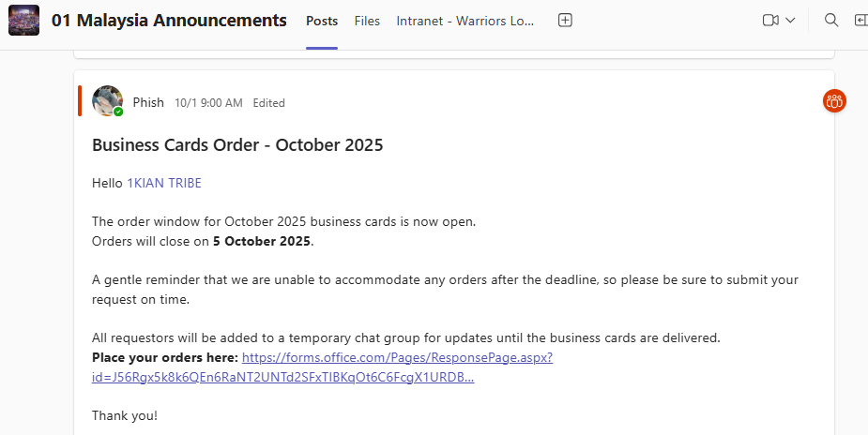
Task: Click the add a tab plus icon
Action: (x=565, y=21)
